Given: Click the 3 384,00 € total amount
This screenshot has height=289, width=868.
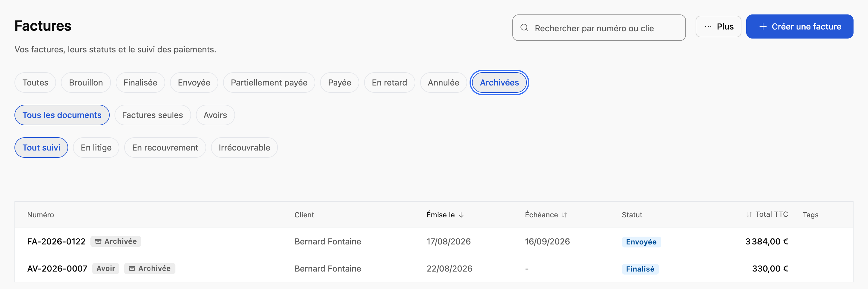Looking at the screenshot, I should point(766,241).
